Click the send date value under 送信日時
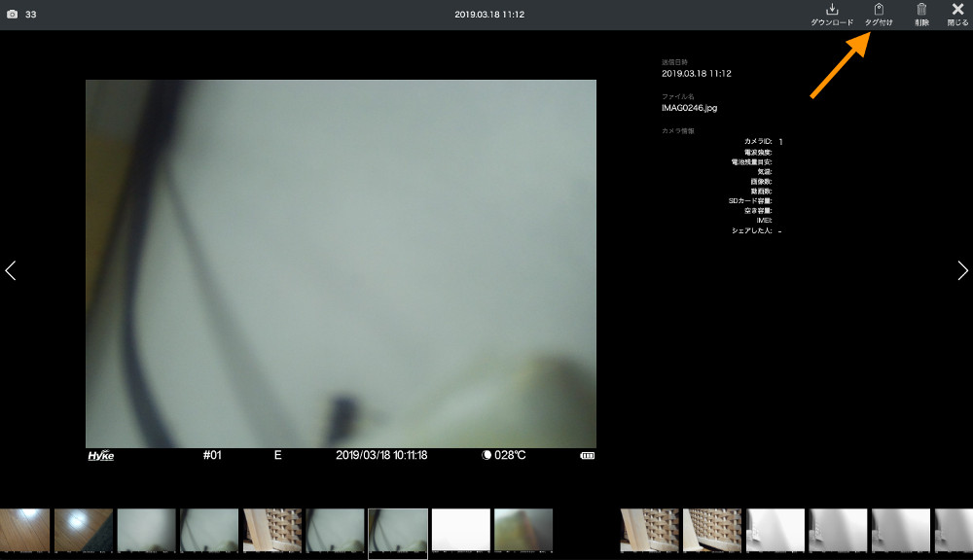973x560 pixels. 696,73
